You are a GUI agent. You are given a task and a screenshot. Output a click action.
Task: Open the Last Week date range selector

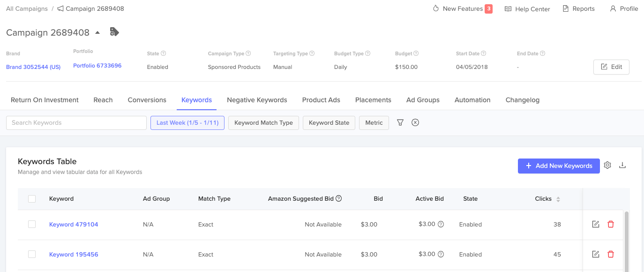tap(187, 123)
